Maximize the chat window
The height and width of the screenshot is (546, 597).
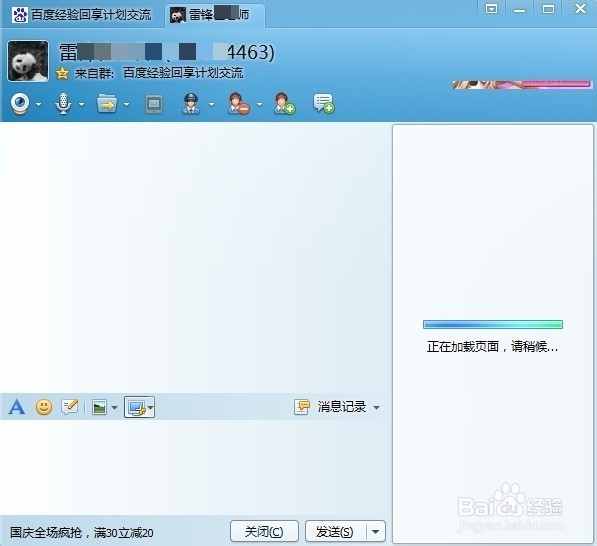pyautogui.click(x=548, y=8)
